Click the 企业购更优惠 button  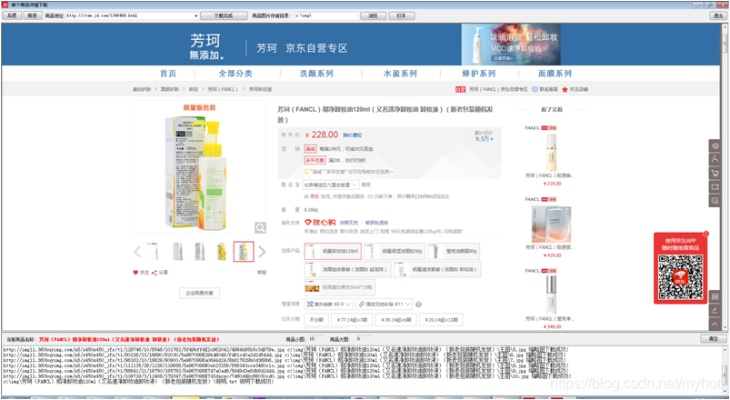click(201, 292)
